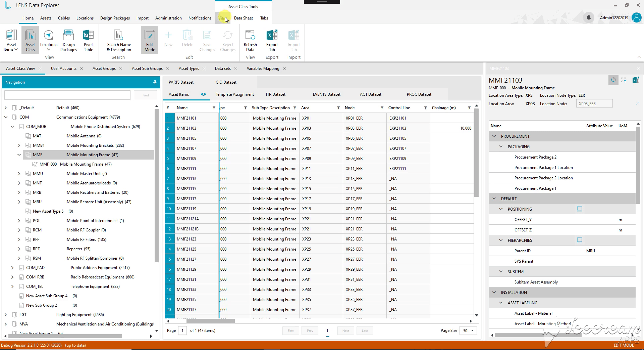
Task: Switch to User Accounts tab
Action: click(x=64, y=69)
